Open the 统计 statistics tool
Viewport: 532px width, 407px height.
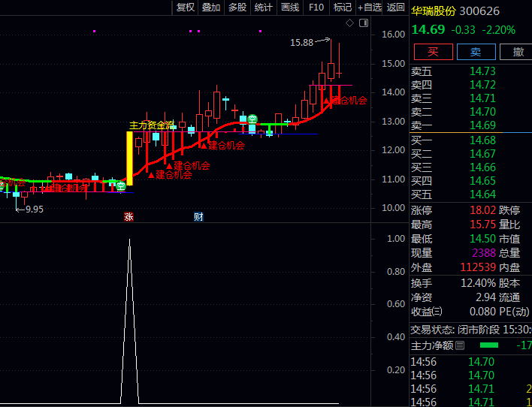point(264,7)
